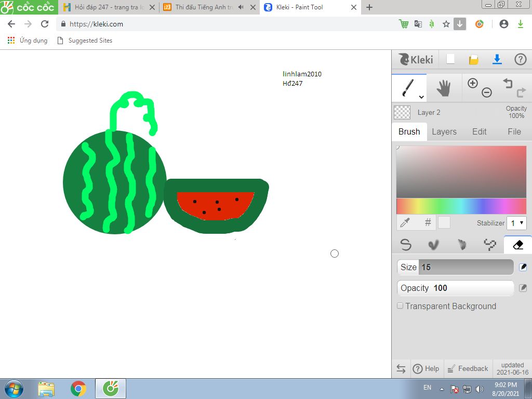Open Kleki help question mark icon

521,59
